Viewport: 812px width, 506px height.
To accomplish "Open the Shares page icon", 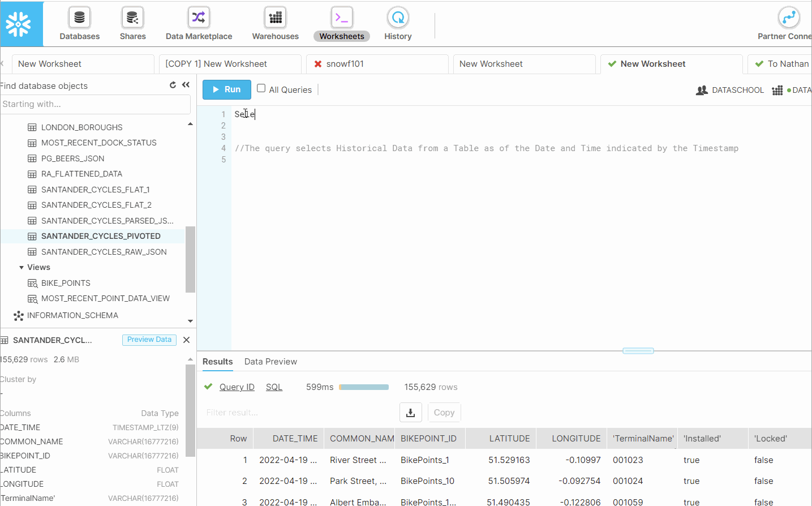I will click(132, 18).
